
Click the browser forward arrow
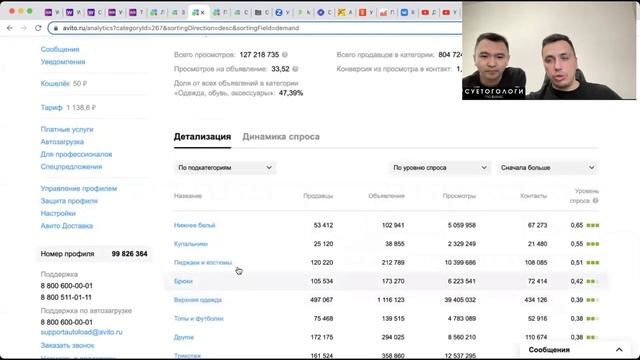pyautogui.click(x=24, y=28)
